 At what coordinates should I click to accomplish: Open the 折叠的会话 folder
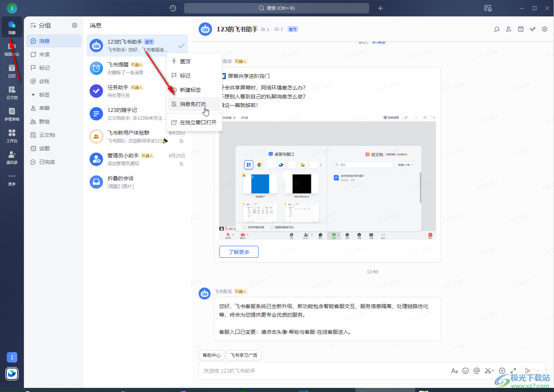(137, 182)
